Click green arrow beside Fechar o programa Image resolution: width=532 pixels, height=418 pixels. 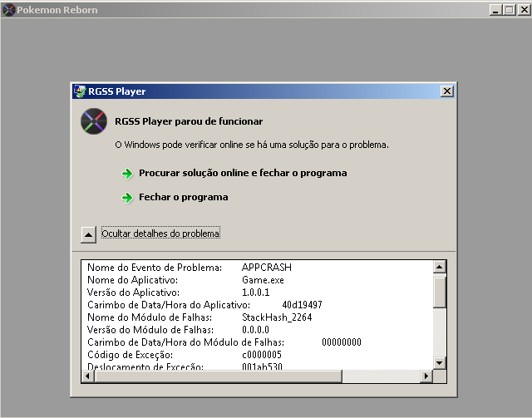[x=127, y=198]
